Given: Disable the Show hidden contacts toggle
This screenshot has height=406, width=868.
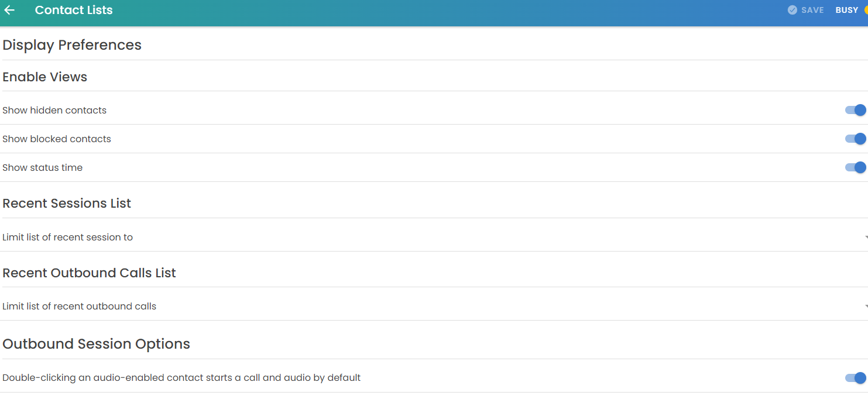Looking at the screenshot, I should (x=855, y=110).
